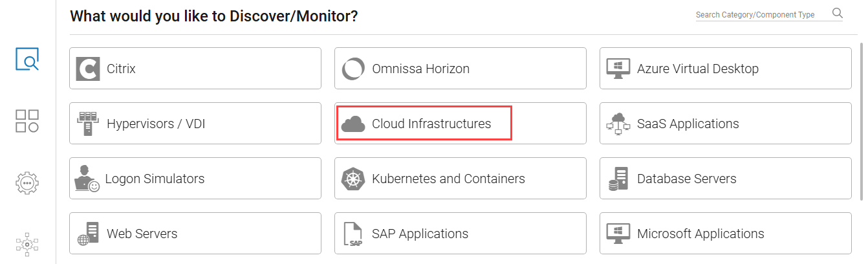Open the dashboard shapes sidebar icon
The height and width of the screenshot is (264, 868).
pos(27,121)
